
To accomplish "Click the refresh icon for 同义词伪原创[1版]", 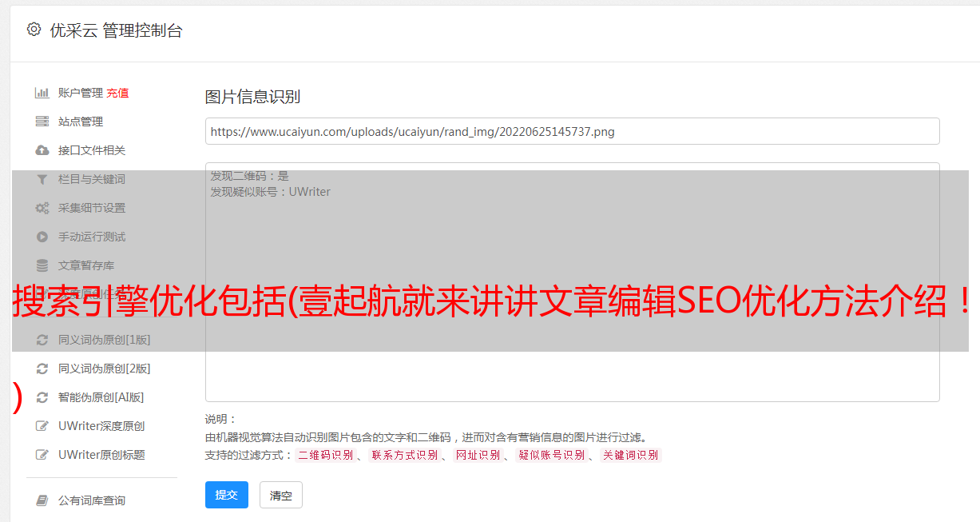I will click(42, 340).
